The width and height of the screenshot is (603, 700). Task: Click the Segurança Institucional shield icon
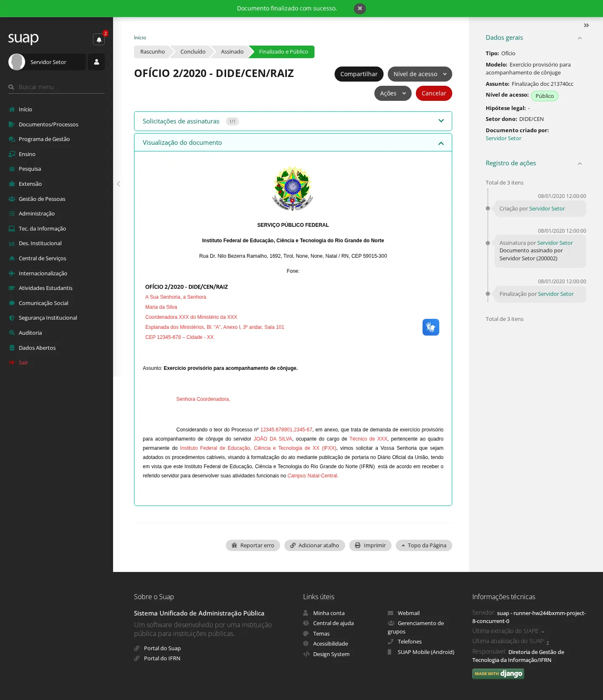click(12, 318)
